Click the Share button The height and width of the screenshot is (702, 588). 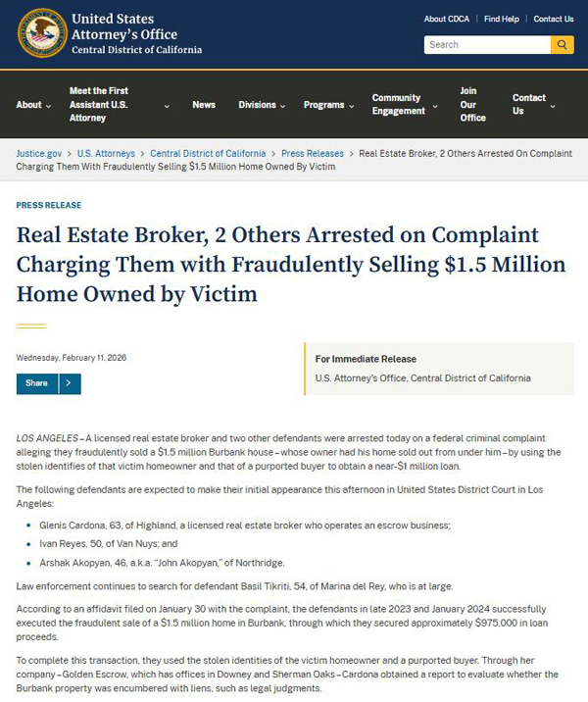click(x=37, y=383)
